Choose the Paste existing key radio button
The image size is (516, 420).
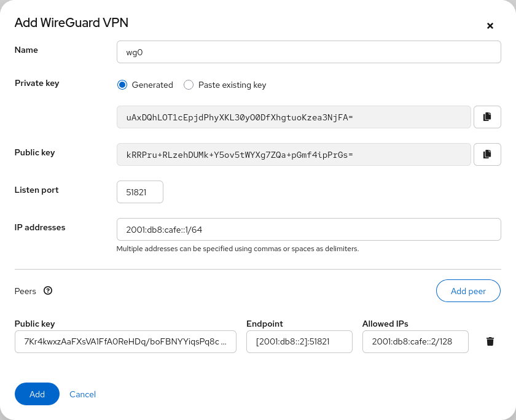point(189,85)
